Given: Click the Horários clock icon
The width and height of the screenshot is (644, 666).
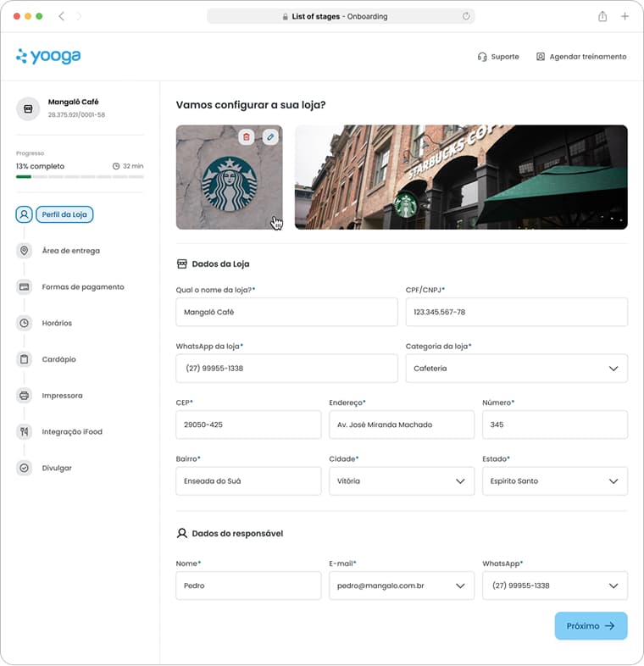Looking at the screenshot, I should (x=24, y=323).
